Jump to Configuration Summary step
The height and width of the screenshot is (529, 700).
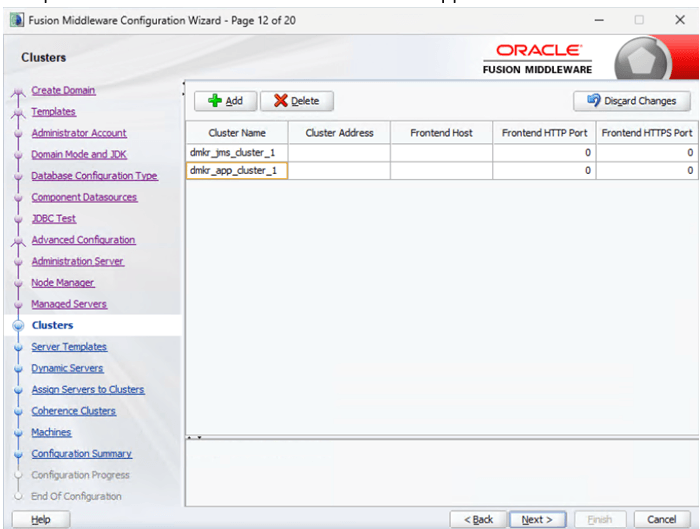coord(81,454)
